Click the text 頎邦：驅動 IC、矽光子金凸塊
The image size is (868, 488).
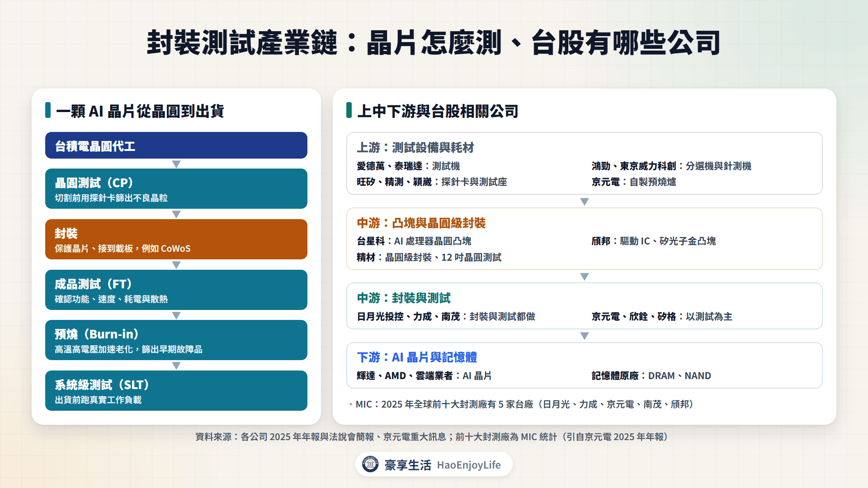[x=654, y=241]
